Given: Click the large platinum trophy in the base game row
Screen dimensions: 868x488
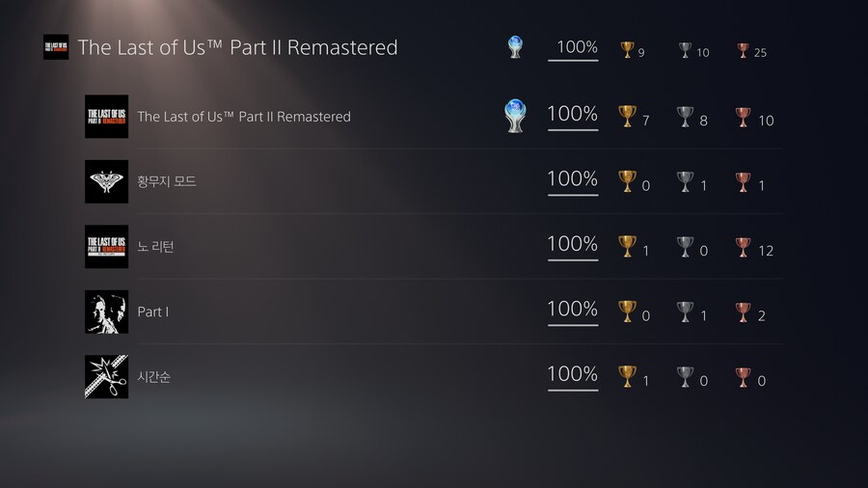Looking at the screenshot, I should click(516, 116).
